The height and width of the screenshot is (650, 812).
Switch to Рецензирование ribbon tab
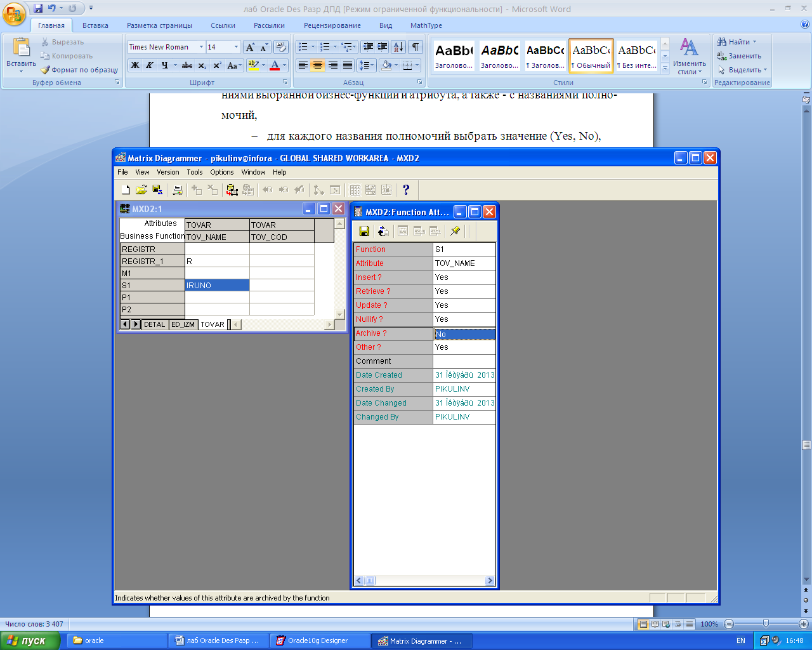(x=332, y=25)
